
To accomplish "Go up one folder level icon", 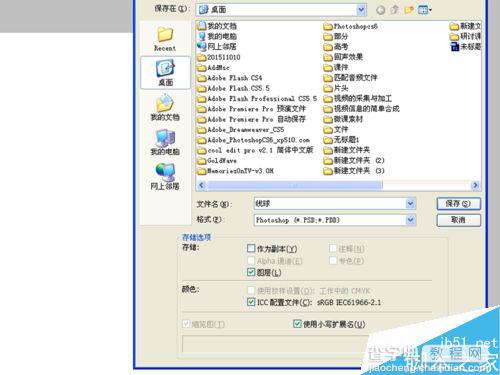I will (x=394, y=10).
